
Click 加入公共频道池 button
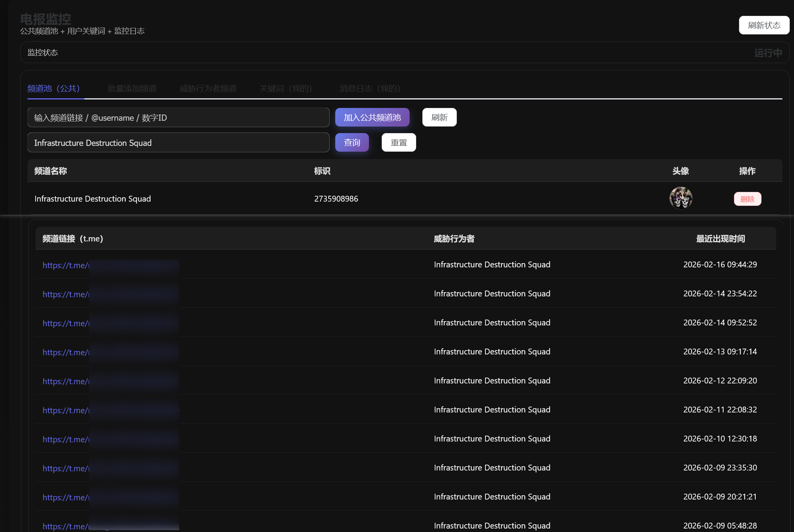372,117
